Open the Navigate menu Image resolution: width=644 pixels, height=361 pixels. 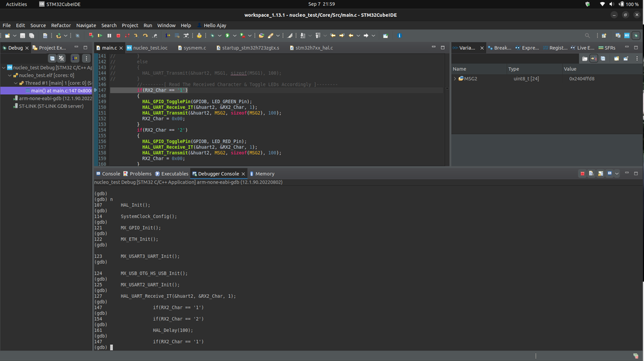coord(86,25)
